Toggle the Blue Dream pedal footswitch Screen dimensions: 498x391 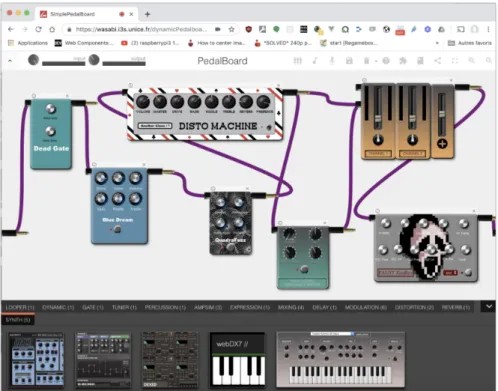click(x=117, y=229)
